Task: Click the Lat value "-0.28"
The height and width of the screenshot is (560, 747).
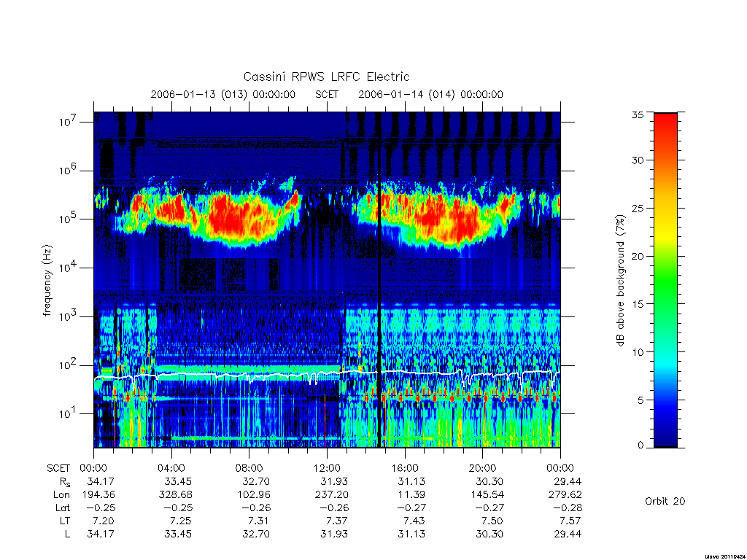Action: 568,508
